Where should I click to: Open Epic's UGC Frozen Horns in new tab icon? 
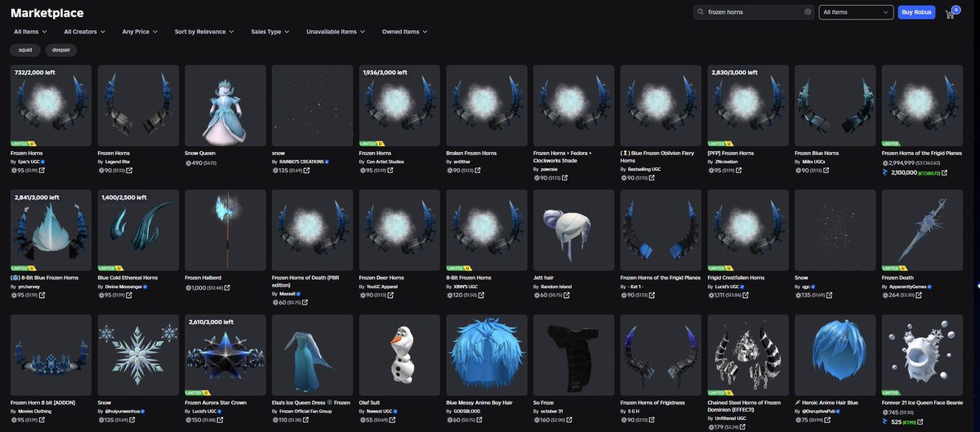point(42,171)
